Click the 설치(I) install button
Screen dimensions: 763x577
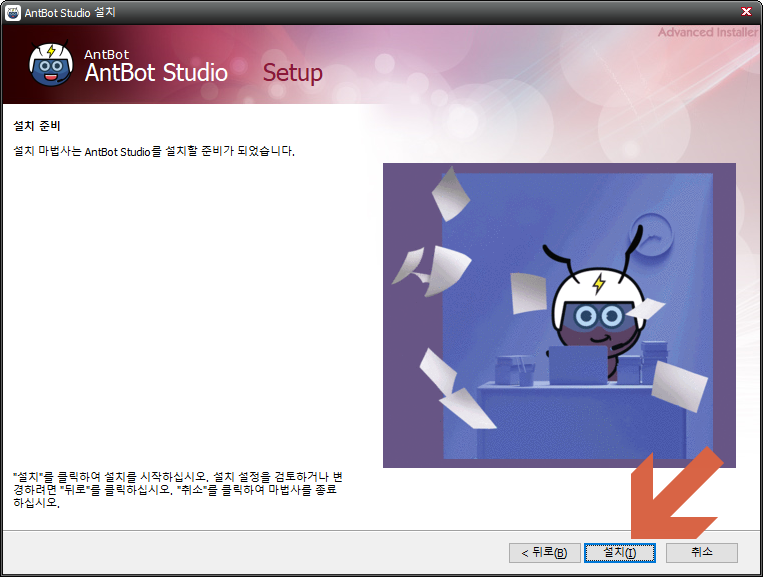pyautogui.click(x=619, y=553)
